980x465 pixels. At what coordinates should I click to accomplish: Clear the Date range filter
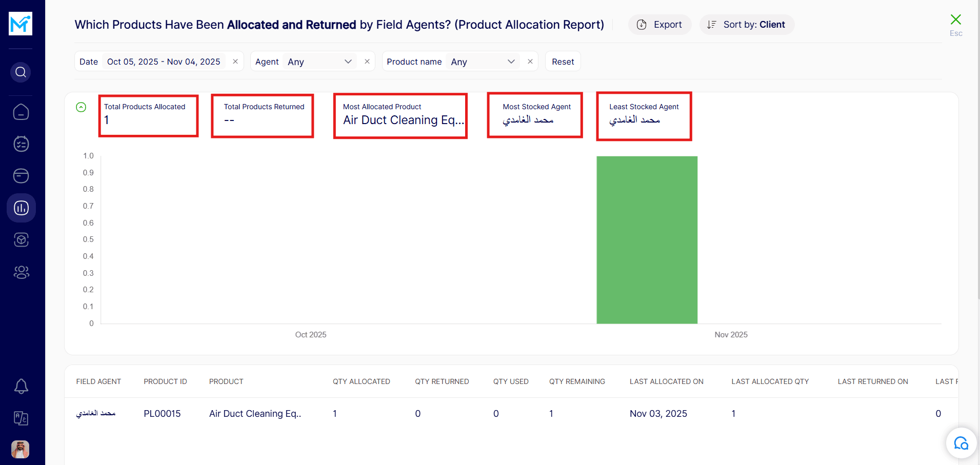[x=235, y=62]
